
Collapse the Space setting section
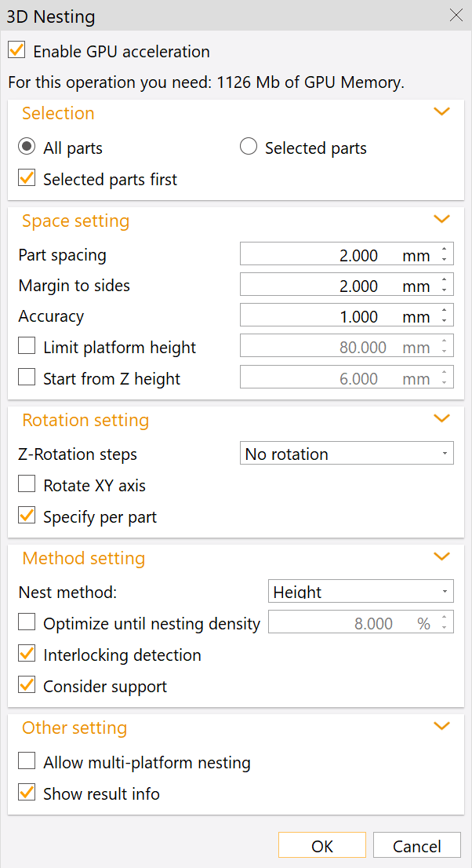(441, 219)
